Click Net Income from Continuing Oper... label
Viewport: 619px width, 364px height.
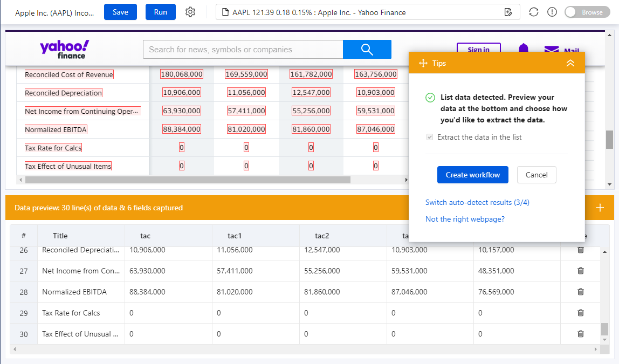coord(81,111)
